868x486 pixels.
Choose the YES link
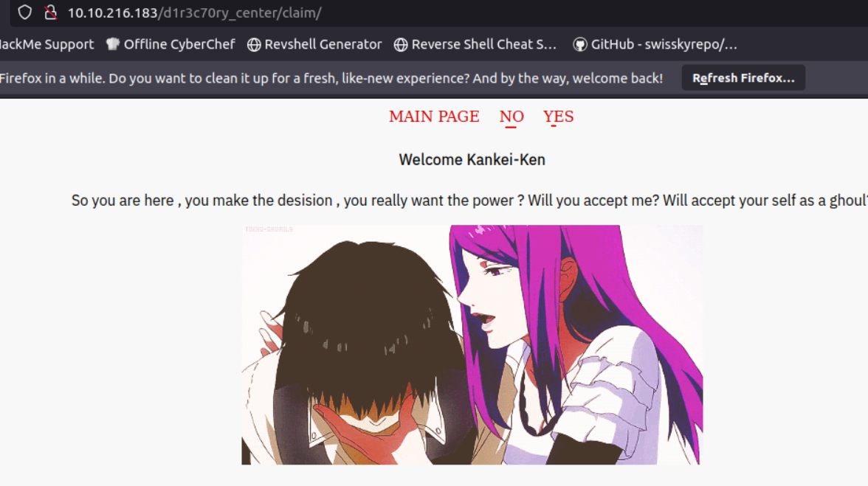click(558, 117)
